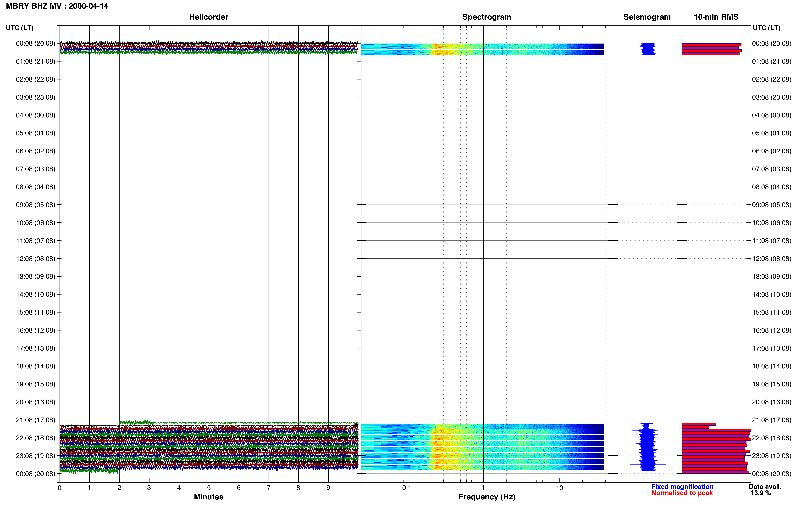812x508 pixels.
Task: Click the 9 tick on Minutes axis
Action: point(328,488)
